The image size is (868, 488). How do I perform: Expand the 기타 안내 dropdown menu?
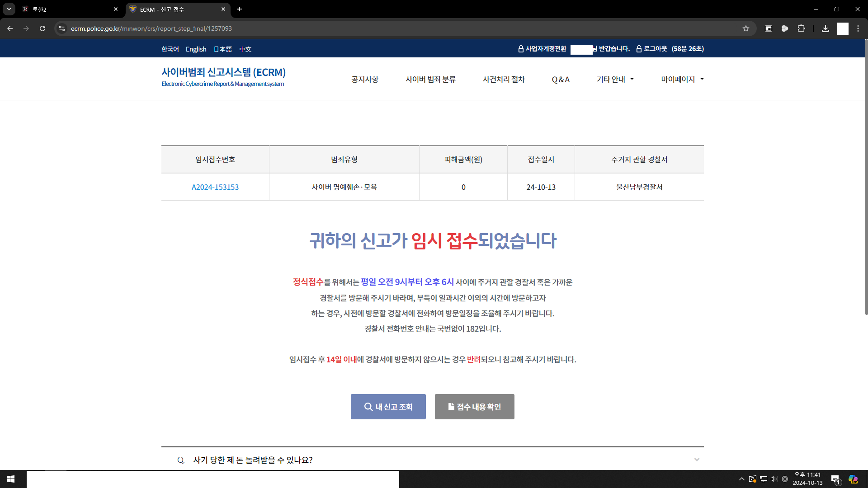615,80
